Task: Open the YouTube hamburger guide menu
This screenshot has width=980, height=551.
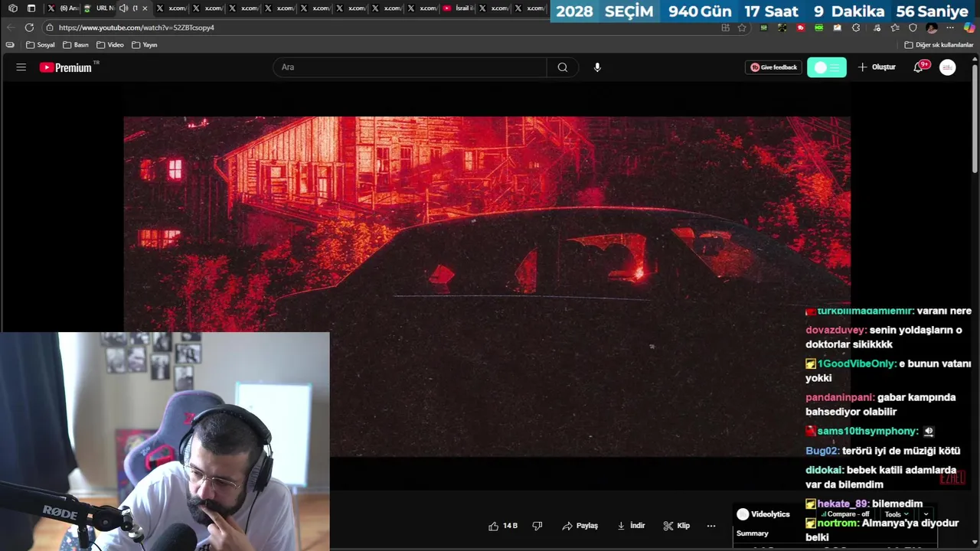Action: [21, 67]
